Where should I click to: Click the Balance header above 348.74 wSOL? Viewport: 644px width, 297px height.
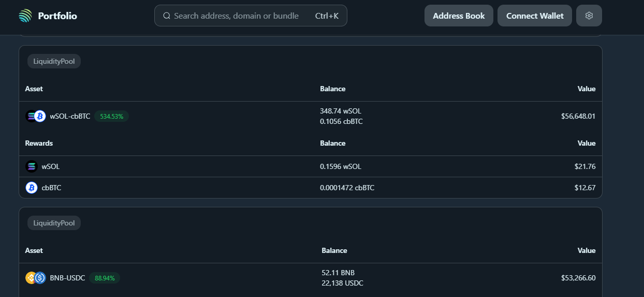[332, 89]
